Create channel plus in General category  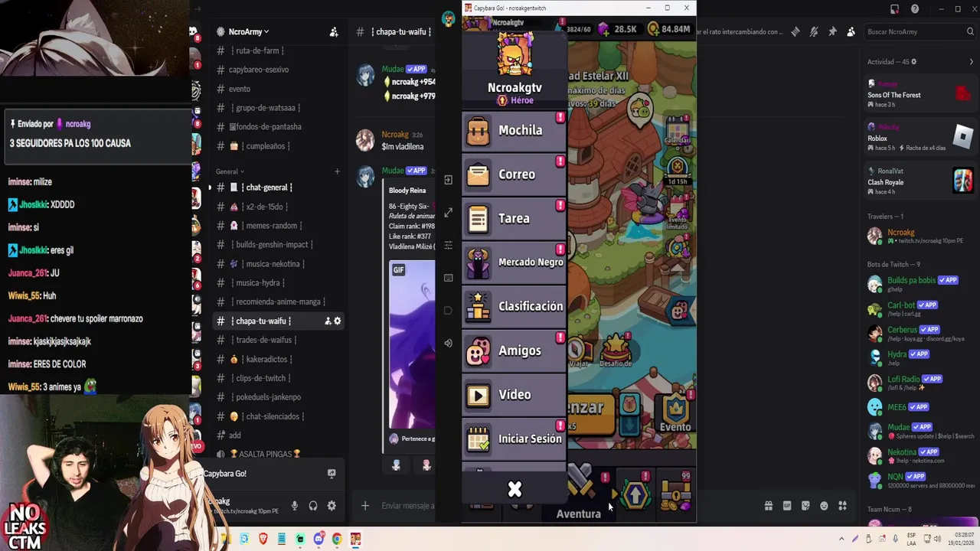337,171
